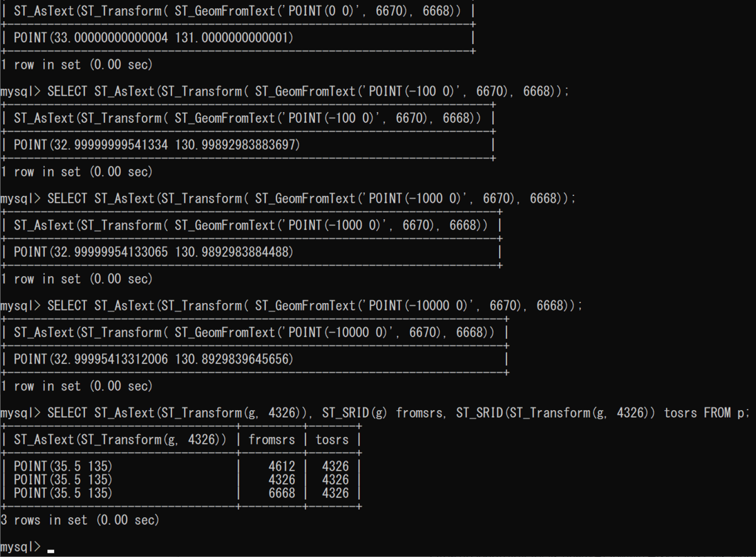Click the fromsrs value 6668
Screen dimensions: 756x557
(x=282, y=493)
